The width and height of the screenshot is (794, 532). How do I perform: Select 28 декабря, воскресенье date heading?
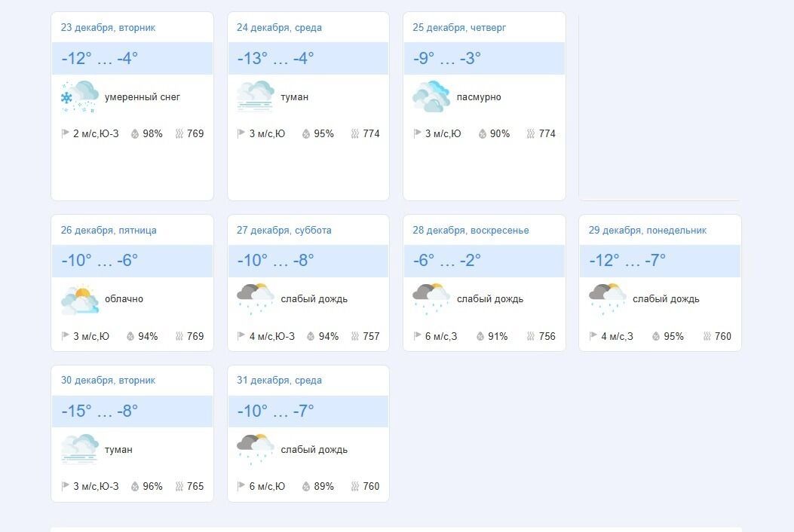tap(471, 231)
